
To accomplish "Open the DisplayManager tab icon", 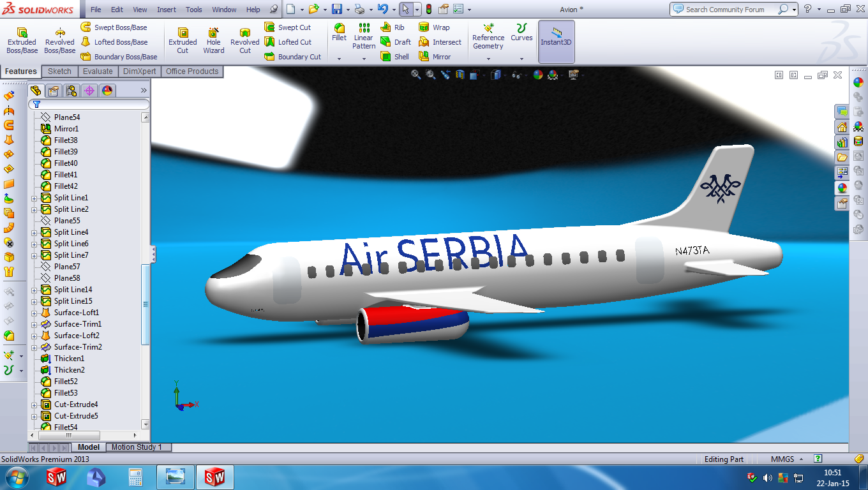I will point(107,91).
